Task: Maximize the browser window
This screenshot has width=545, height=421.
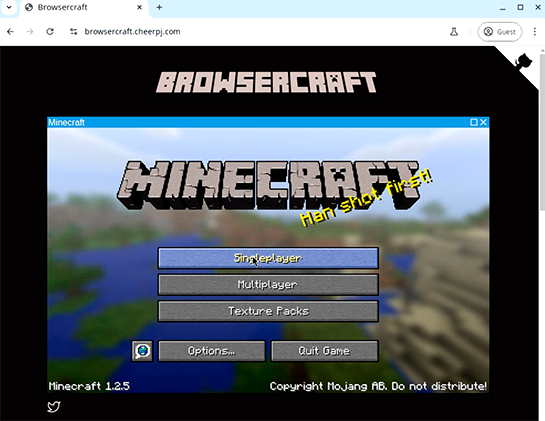Action: tap(520, 7)
